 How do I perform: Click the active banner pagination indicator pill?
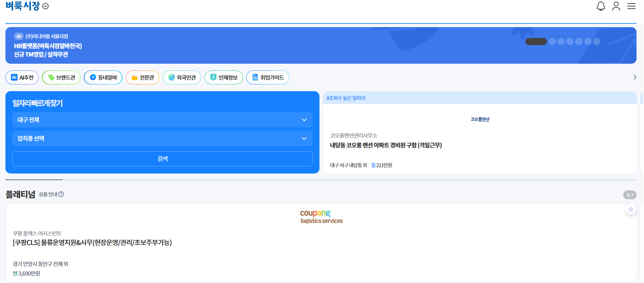(x=536, y=41)
